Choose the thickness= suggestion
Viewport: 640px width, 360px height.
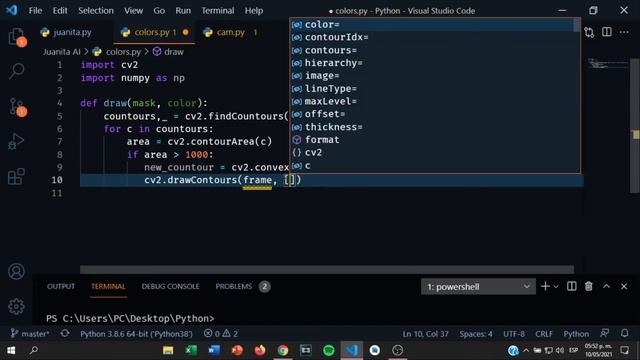tap(432, 127)
